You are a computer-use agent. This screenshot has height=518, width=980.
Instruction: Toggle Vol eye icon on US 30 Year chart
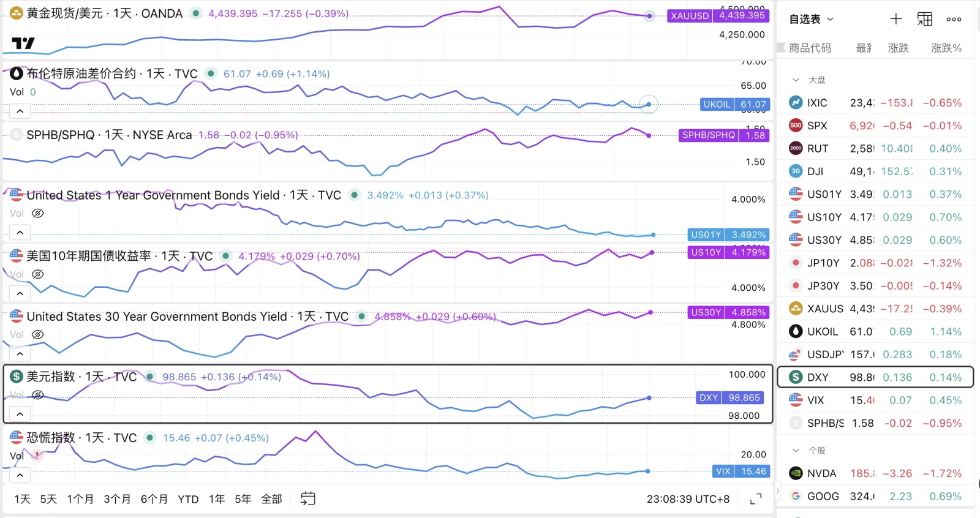point(37,334)
